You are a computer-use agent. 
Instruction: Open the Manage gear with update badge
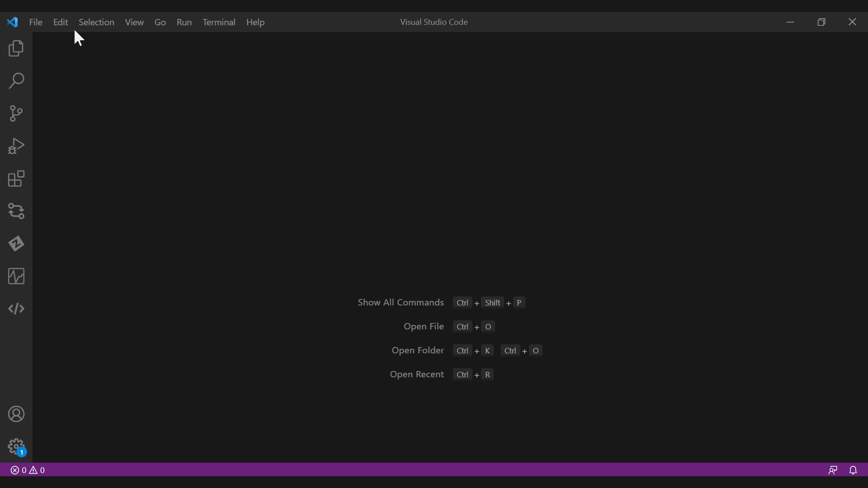16,447
